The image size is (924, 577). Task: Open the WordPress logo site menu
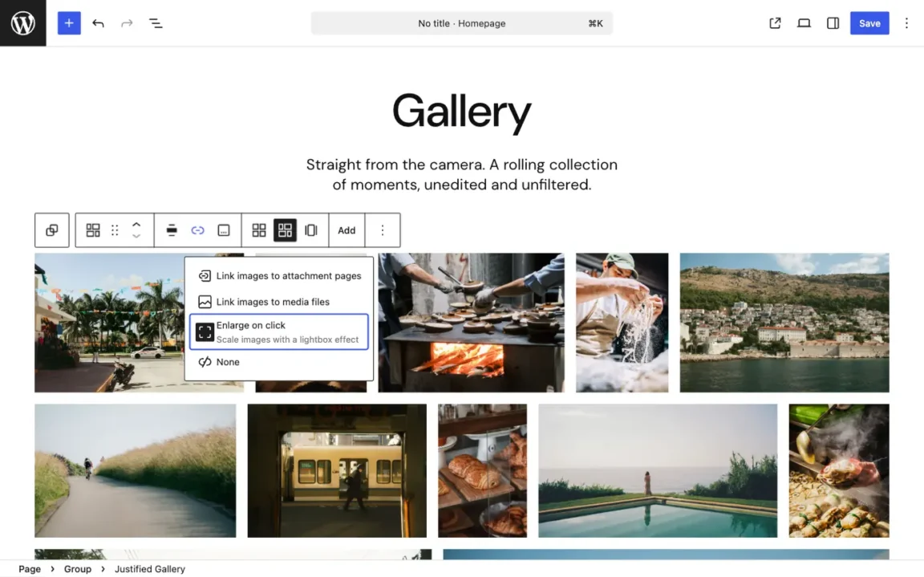23,23
